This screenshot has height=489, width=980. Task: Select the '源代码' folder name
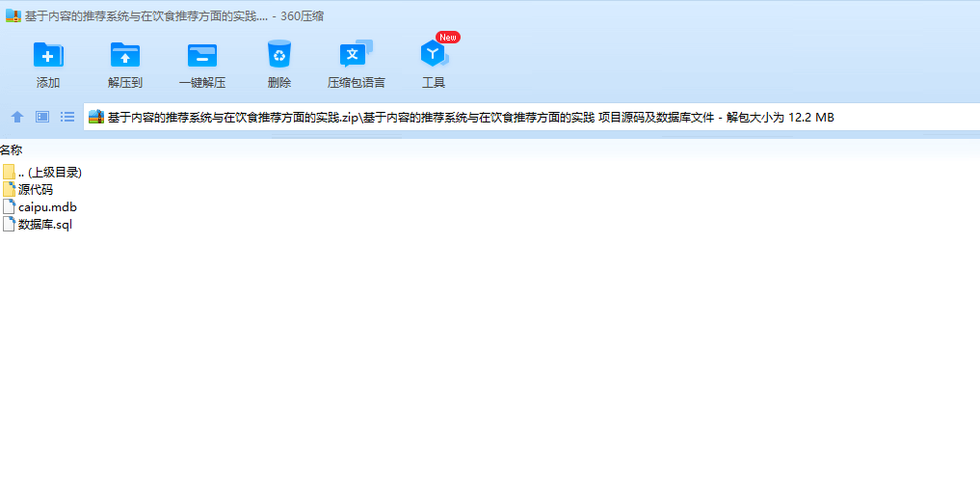click(x=36, y=190)
